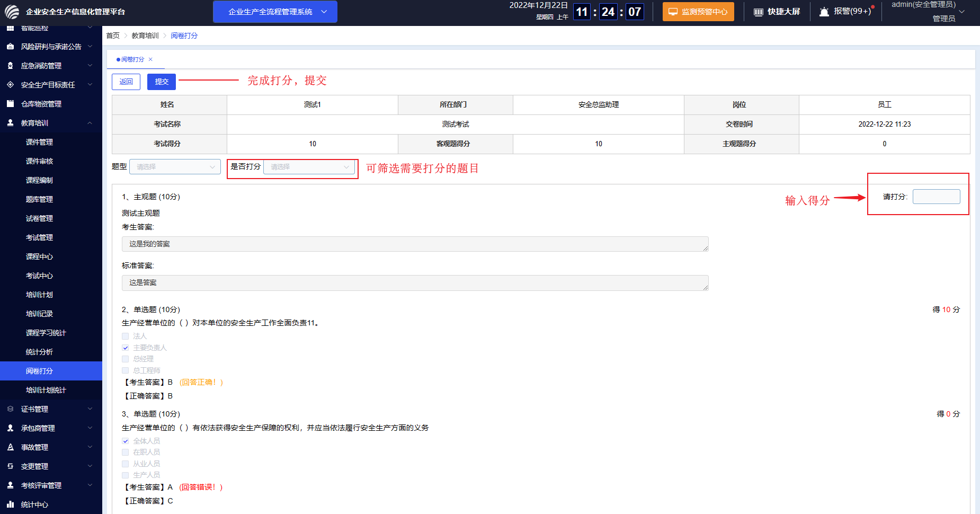Expand the 风险研判与承诺公告 chevron
980x514 pixels.
[90, 47]
